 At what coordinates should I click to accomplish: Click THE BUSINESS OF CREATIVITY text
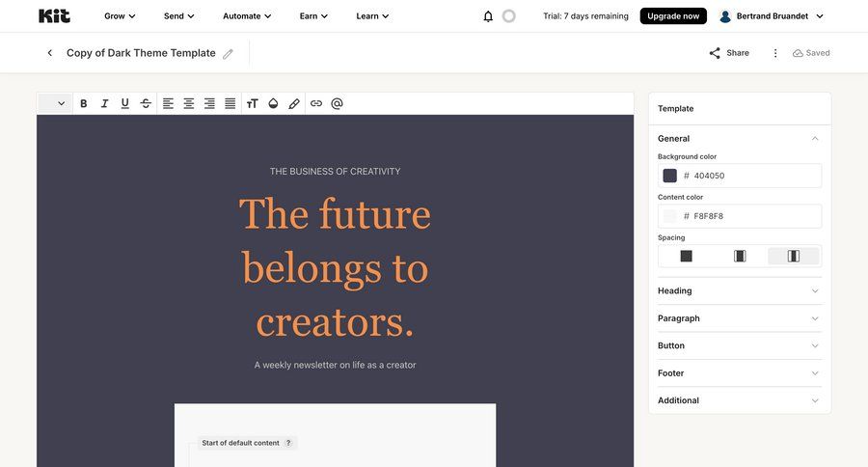(x=335, y=172)
